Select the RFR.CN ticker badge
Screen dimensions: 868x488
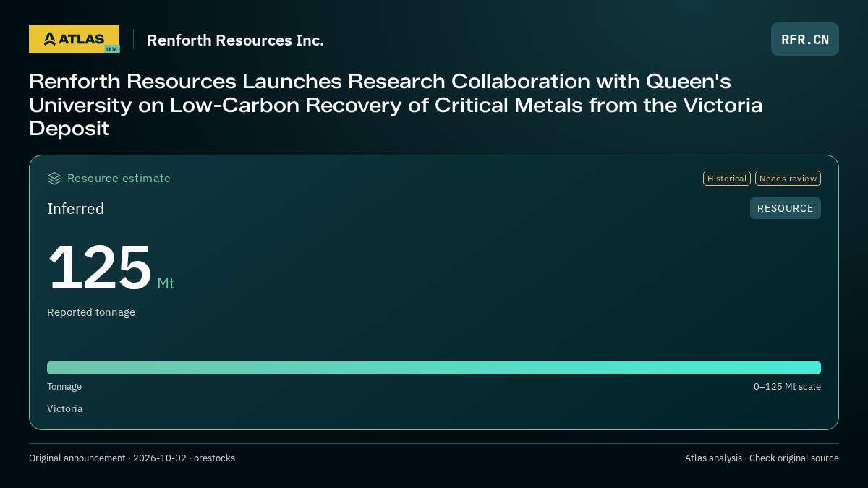pos(805,39)
